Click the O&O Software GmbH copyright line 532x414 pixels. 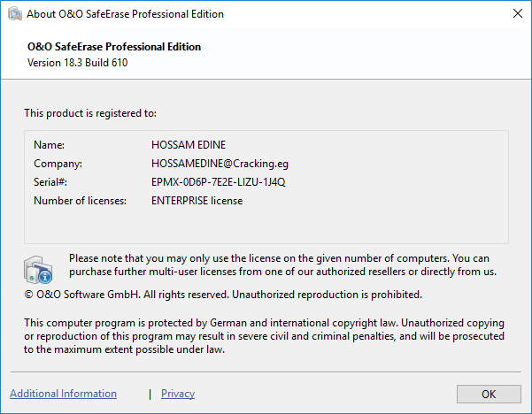[x=223, y=295]
